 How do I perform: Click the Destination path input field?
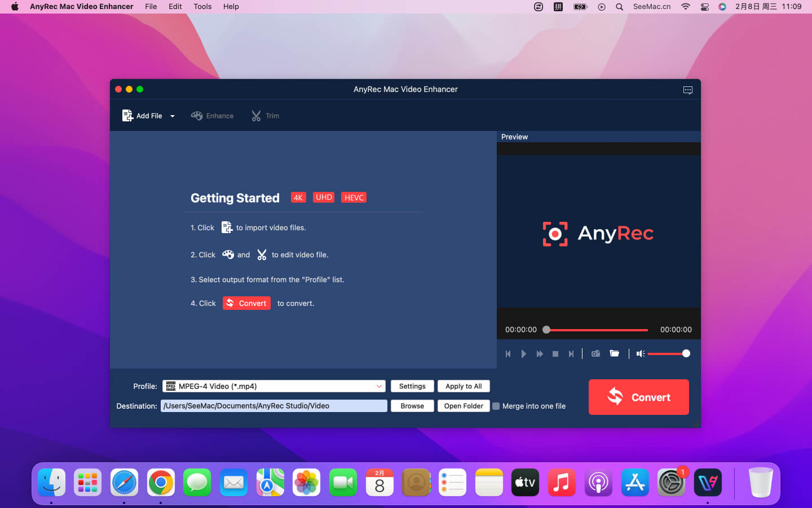[274, 406]
